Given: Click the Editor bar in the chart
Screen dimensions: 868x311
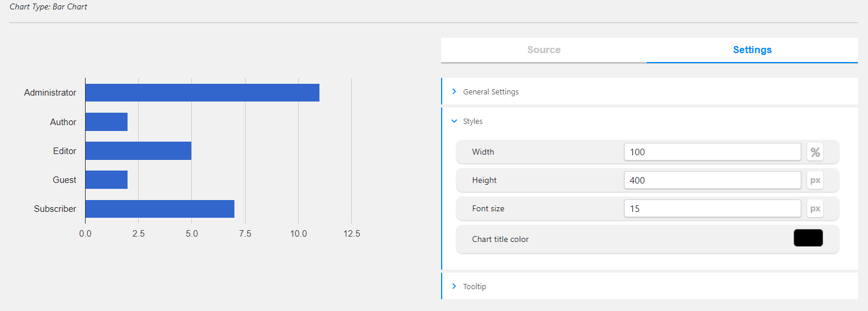Looking at the screenshot, I should pos(138,150).
